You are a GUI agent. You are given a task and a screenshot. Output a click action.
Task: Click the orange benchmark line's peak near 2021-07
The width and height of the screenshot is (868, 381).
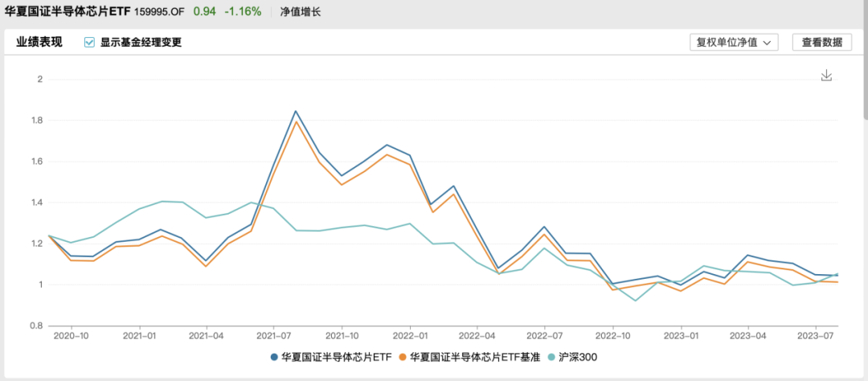tap(296, 121)
